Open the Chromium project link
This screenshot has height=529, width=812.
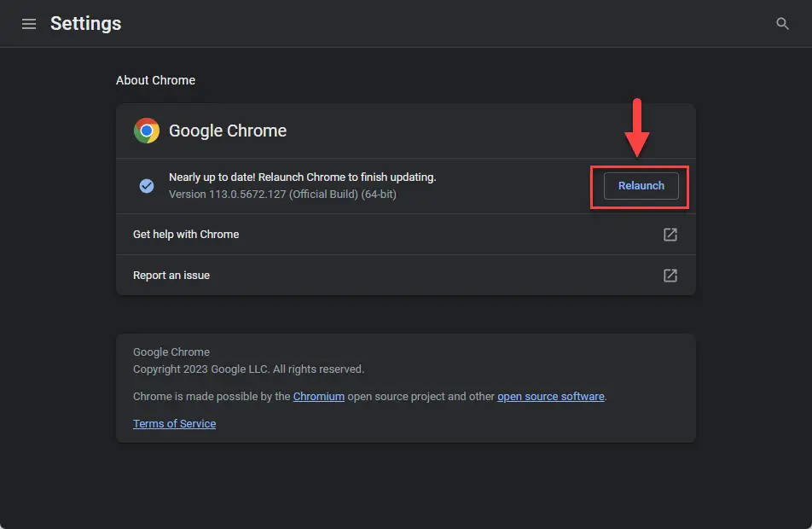318,397
